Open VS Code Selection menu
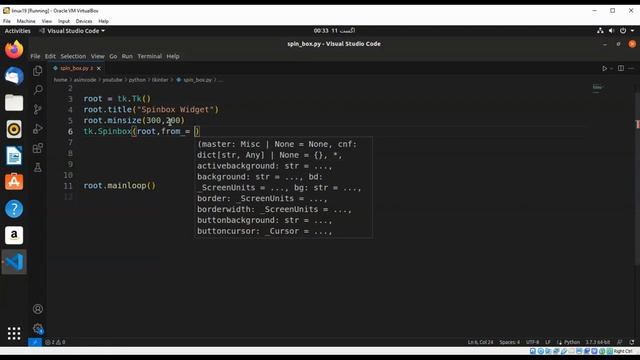 click(73, 56)
